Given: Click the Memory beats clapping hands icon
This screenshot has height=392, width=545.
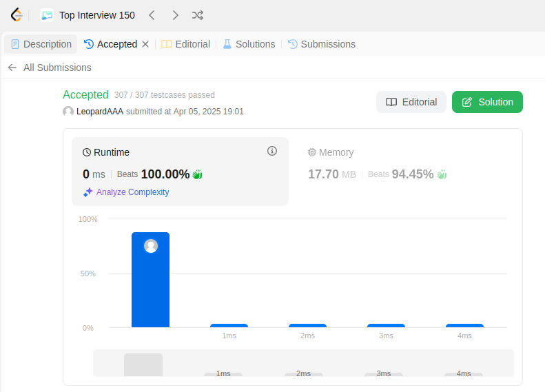Looking at the screenshot, I should [442, 174].
